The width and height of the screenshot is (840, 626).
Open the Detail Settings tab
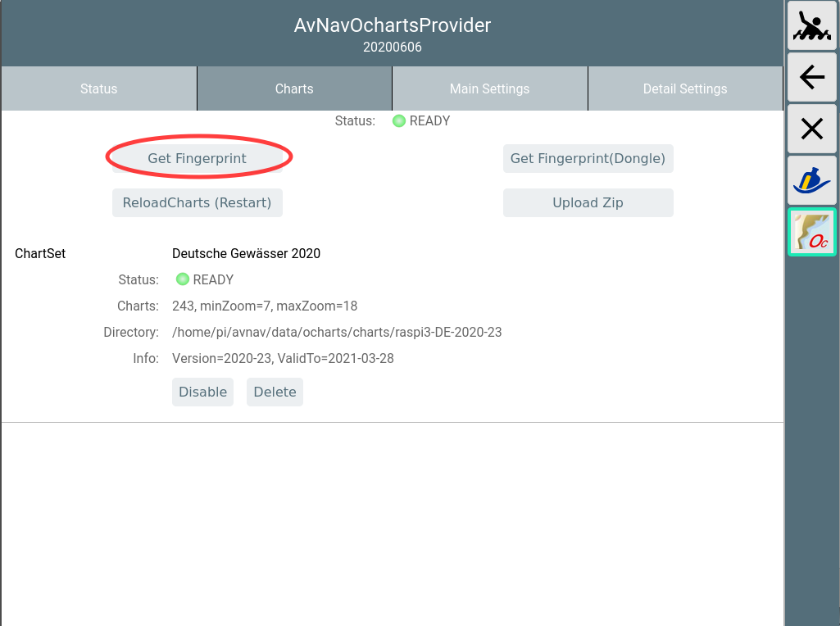point(685,88)
